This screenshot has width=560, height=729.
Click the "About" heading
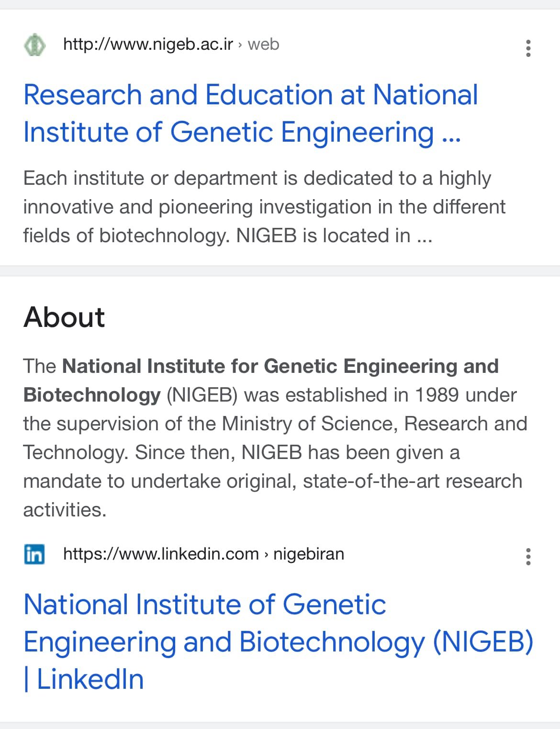pyautogui.click(x=64, y=317)
